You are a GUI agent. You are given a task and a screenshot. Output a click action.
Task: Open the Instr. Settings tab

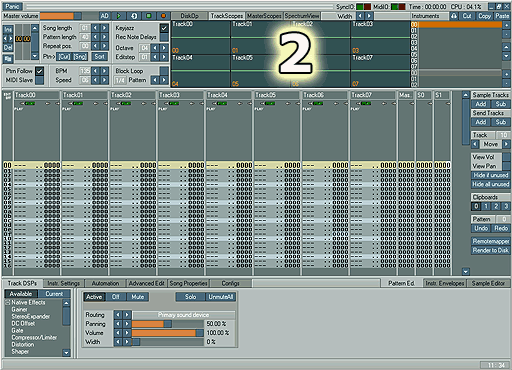[63, 283]
